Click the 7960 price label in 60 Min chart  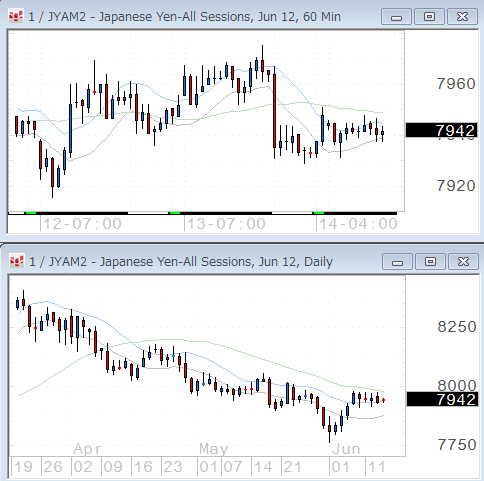(456, 84)
